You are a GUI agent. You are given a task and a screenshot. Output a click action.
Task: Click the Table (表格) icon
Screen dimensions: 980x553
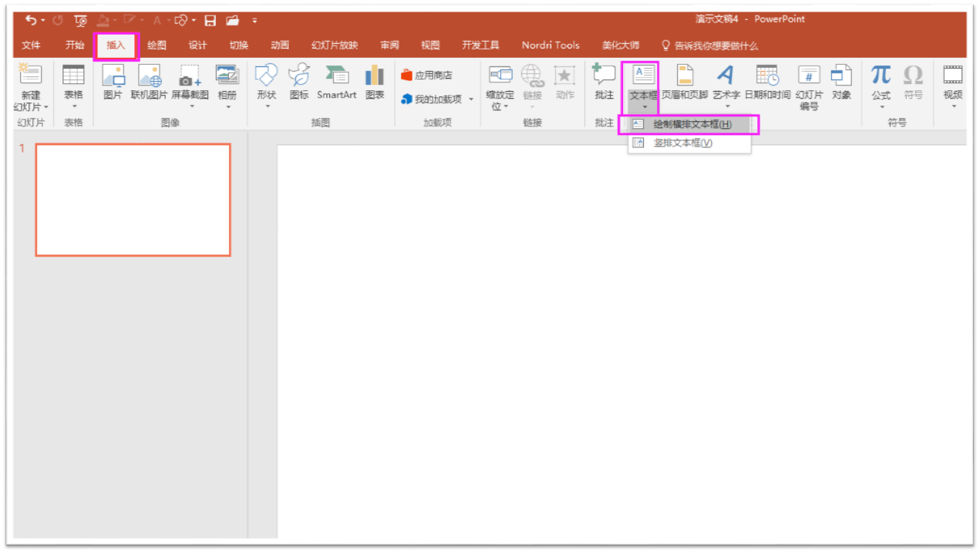point(73,75)
